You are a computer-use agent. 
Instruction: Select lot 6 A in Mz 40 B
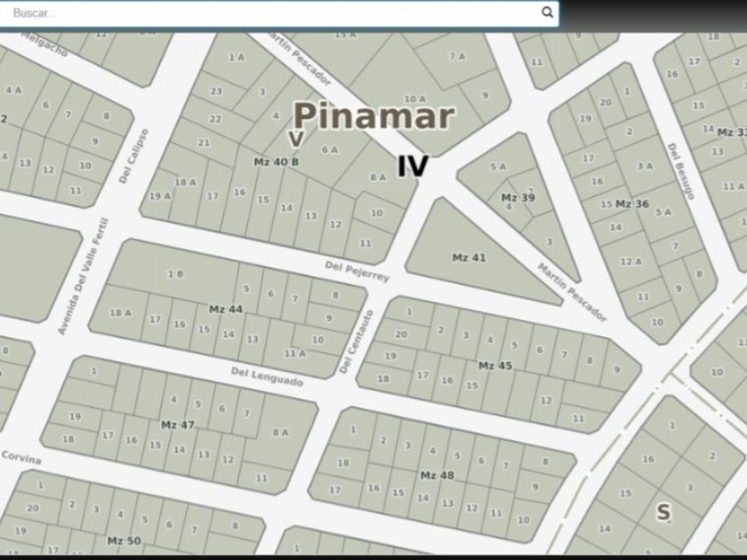(x=330, y=150)
